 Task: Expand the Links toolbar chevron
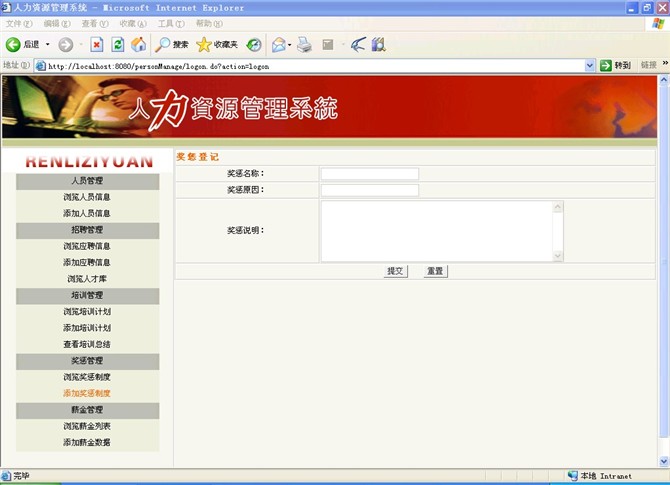click(665, 63)
